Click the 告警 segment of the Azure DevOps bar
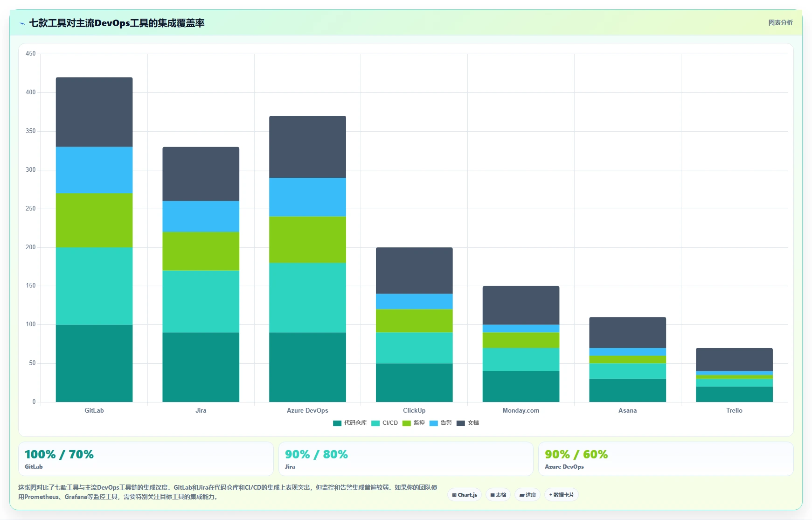 click(x=308, y=197)
